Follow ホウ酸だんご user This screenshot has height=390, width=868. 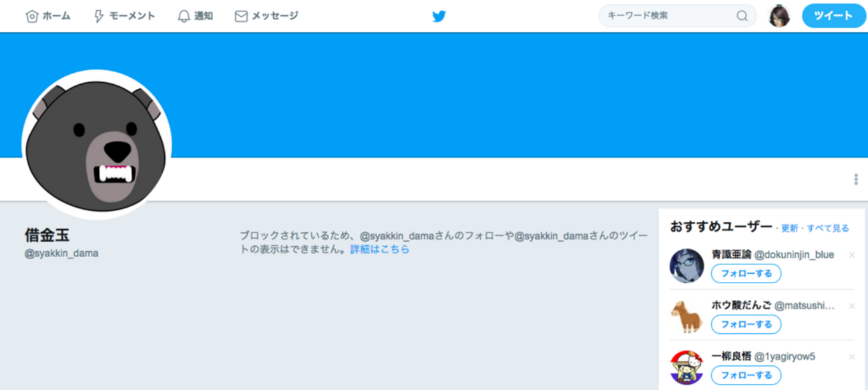point(746,324)
